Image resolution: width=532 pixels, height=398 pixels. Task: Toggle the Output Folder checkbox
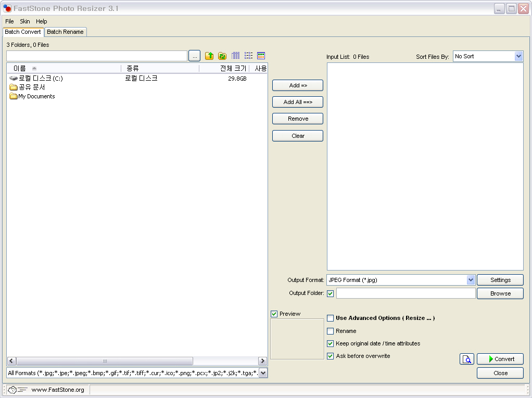click(330, 293)
